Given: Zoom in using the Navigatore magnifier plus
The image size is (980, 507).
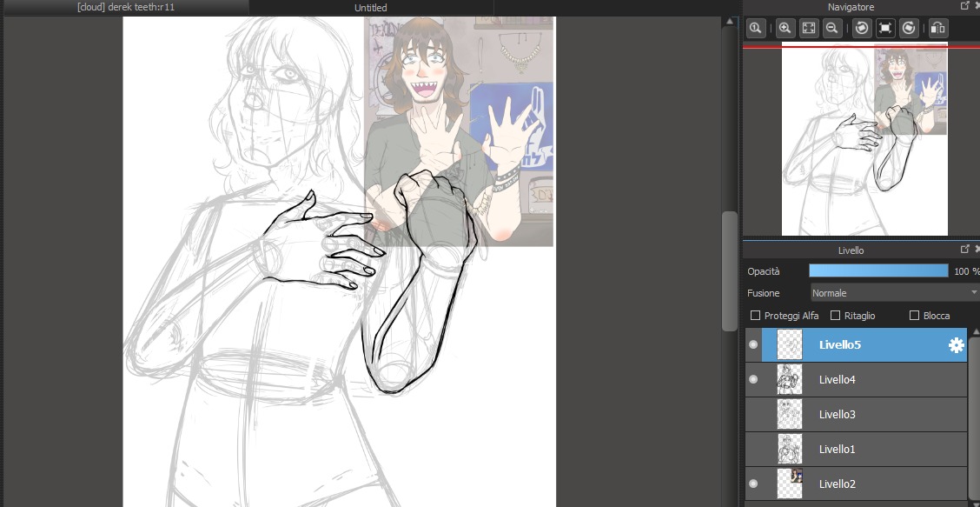Looking at the screenshot, I should [785, 28].
